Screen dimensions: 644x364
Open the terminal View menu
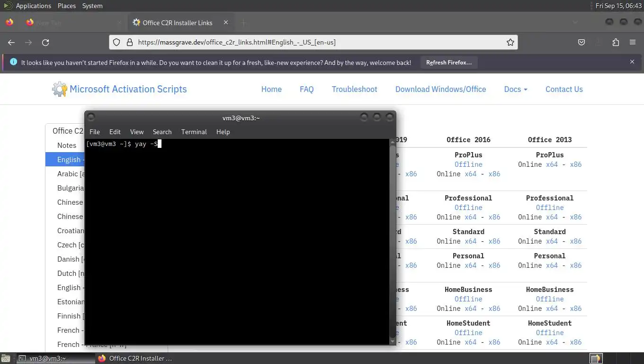click(137, 132)
